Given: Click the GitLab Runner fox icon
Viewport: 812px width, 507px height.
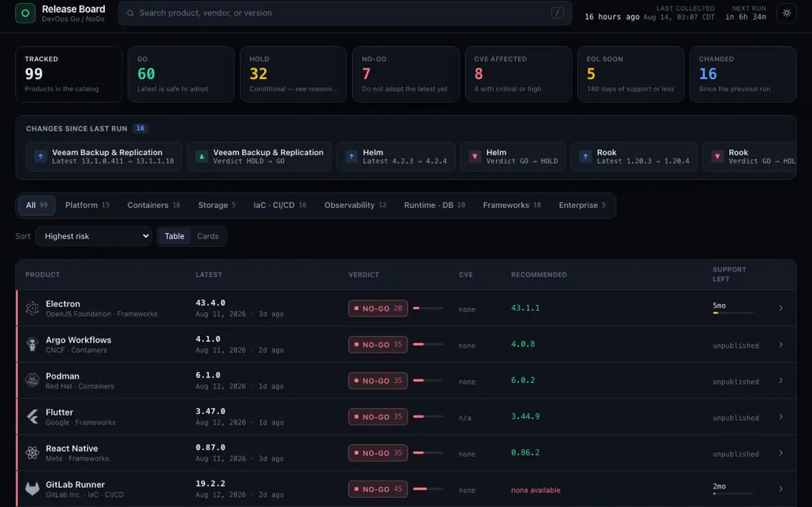Looking at the screenshot, I should (x=32, y=489).
